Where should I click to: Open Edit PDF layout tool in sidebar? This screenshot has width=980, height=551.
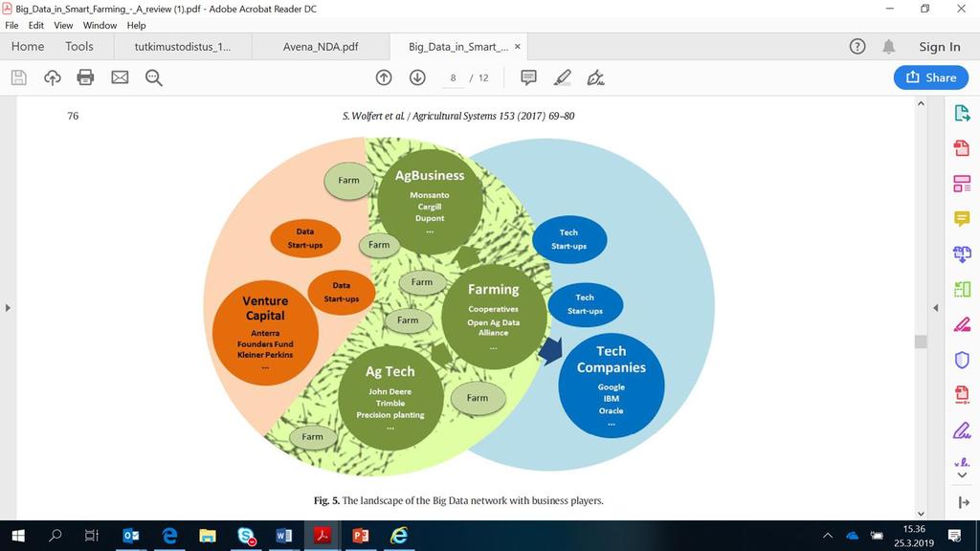(x=962, y=184)
